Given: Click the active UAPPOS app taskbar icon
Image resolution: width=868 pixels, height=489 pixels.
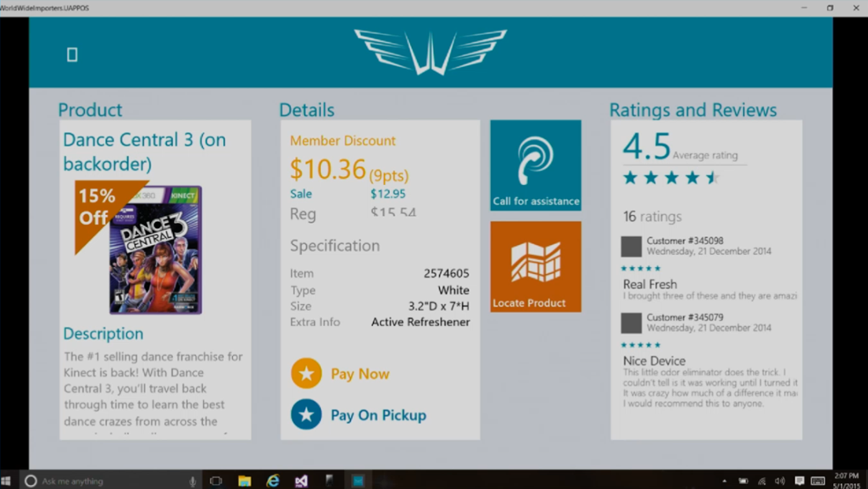Looking at the screenshot, I should 359,481.
